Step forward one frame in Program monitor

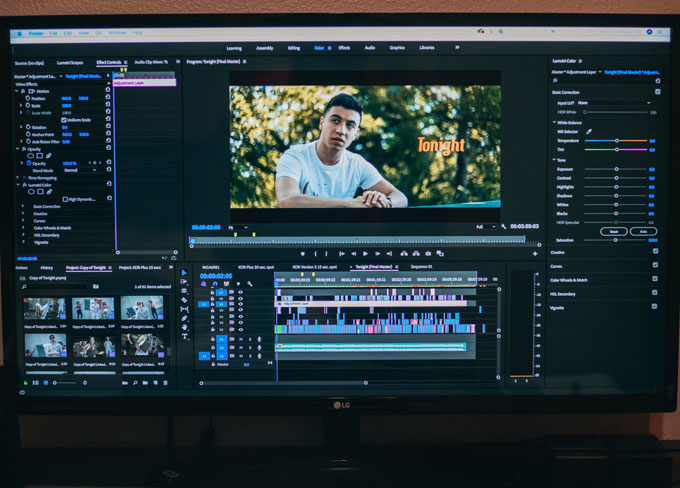(377, 254)
